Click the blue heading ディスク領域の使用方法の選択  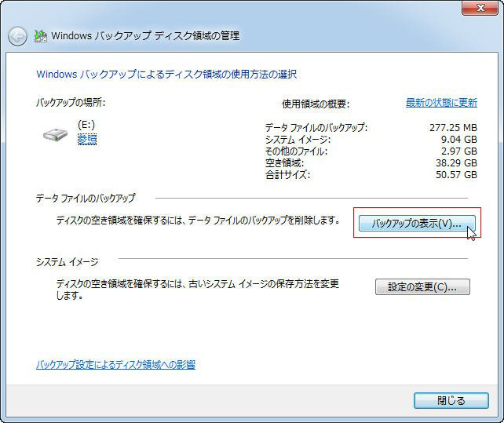point(166,75)
